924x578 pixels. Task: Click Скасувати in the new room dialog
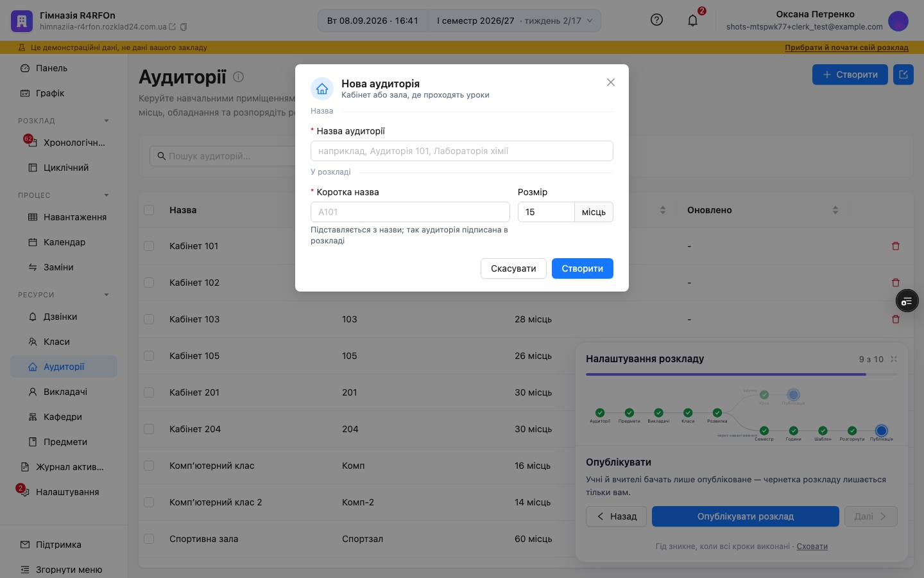pyautogui.click(x=513, y=268)
